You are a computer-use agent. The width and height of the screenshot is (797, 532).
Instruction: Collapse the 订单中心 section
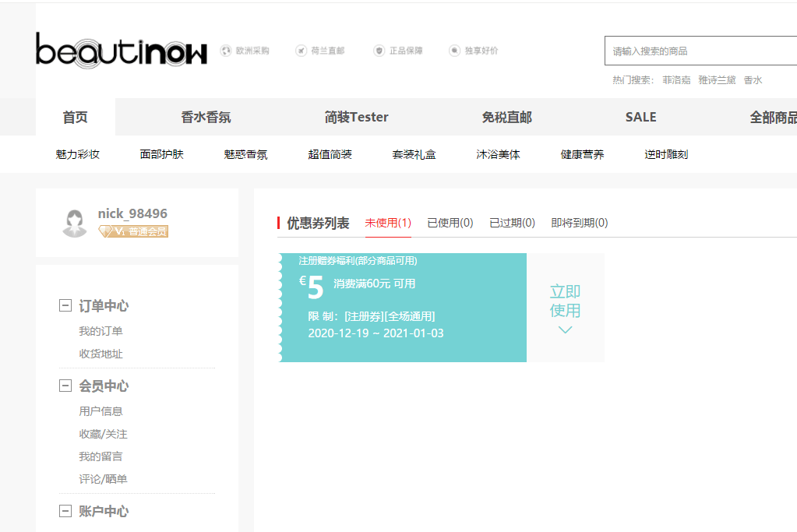point(65,305)
